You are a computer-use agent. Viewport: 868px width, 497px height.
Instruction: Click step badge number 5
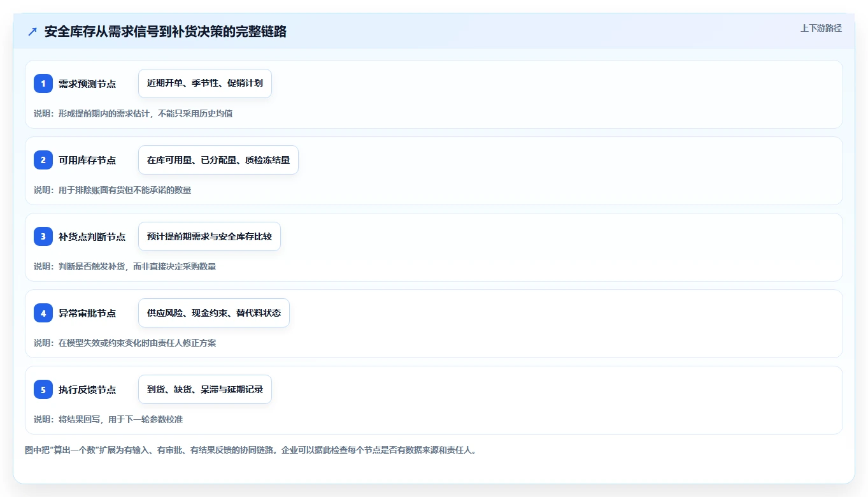(43, 389)
